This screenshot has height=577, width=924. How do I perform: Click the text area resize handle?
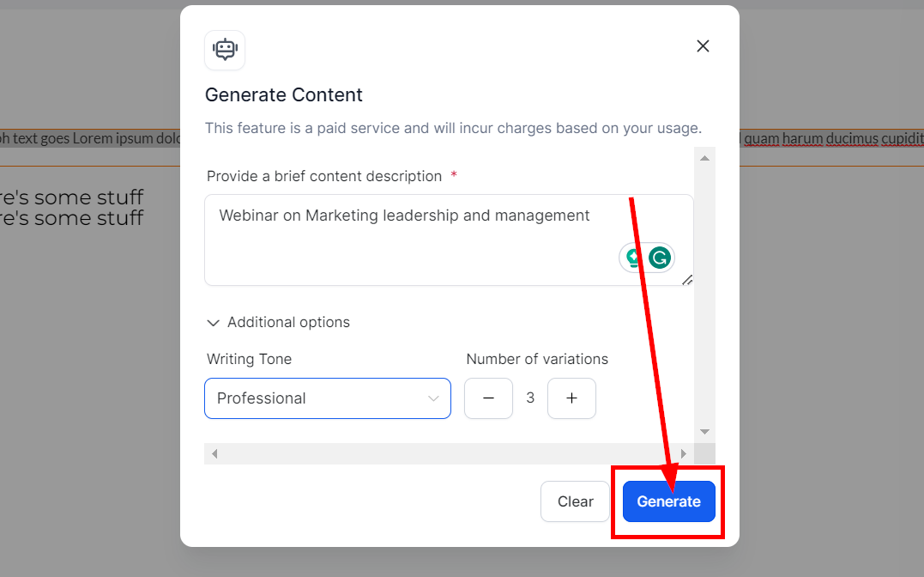(687, 280)
